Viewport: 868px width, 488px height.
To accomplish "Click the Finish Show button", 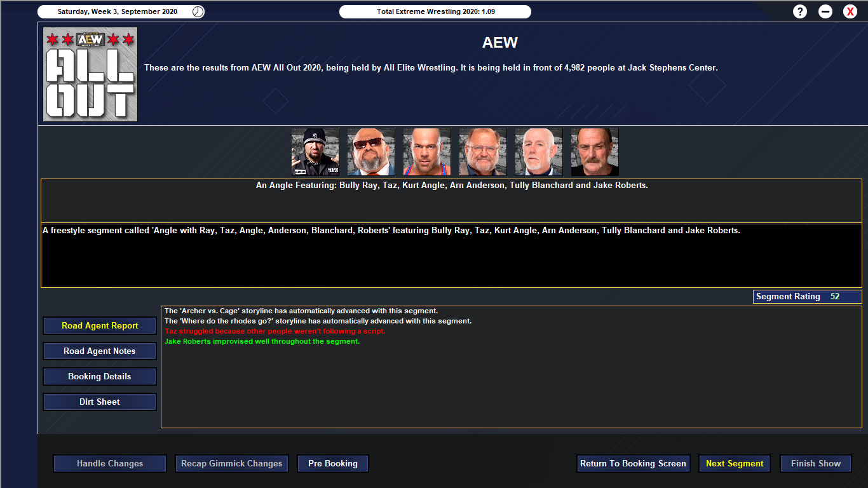I will point(816,463).
